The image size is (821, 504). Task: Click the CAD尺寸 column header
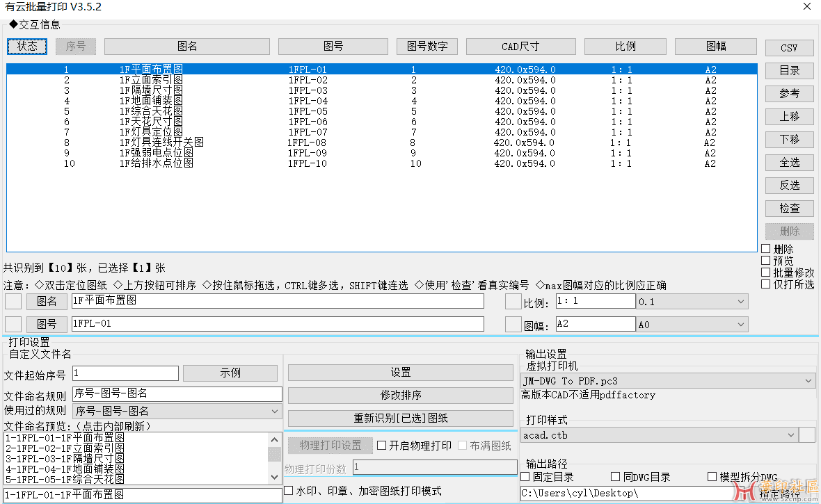pyautogui.click(x=520, y=47)
